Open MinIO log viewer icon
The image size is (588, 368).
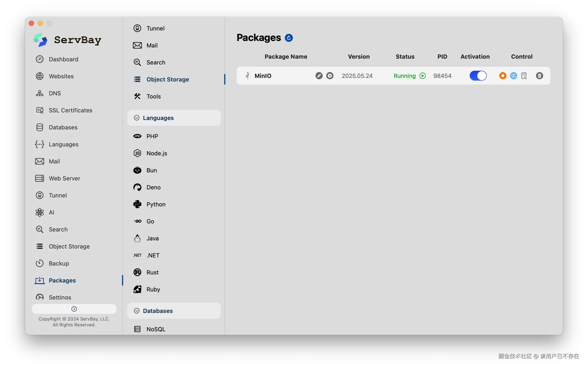(524, 76)
